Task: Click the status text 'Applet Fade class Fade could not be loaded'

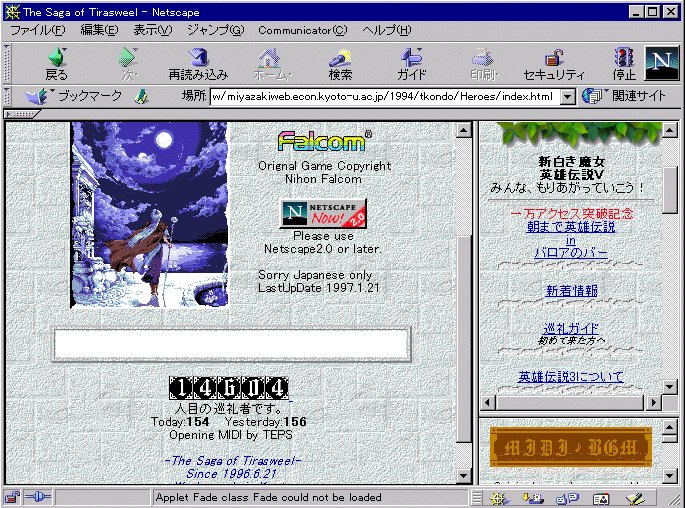Action: pos(268,498)
